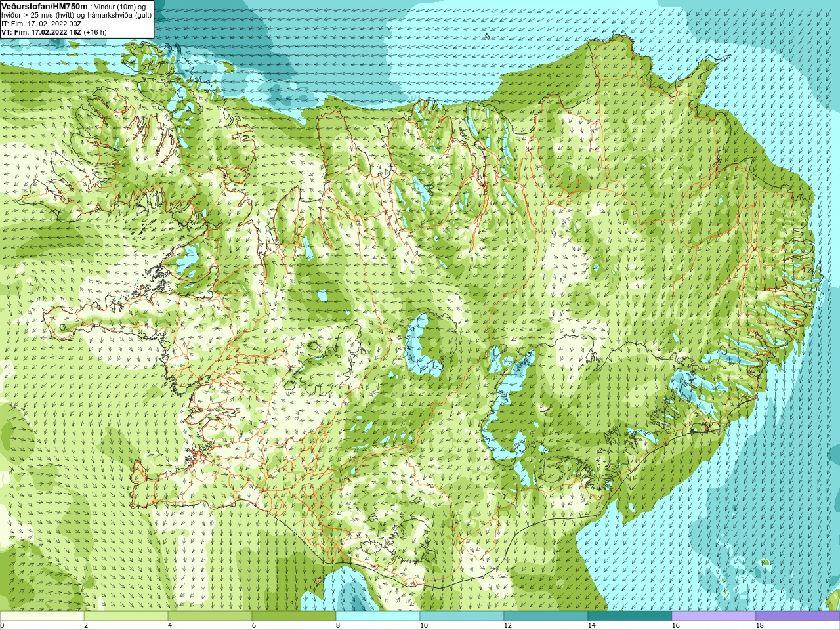Choose the dark teal 14–16 legend segment
Screen dimensions: 840x630
630,616
